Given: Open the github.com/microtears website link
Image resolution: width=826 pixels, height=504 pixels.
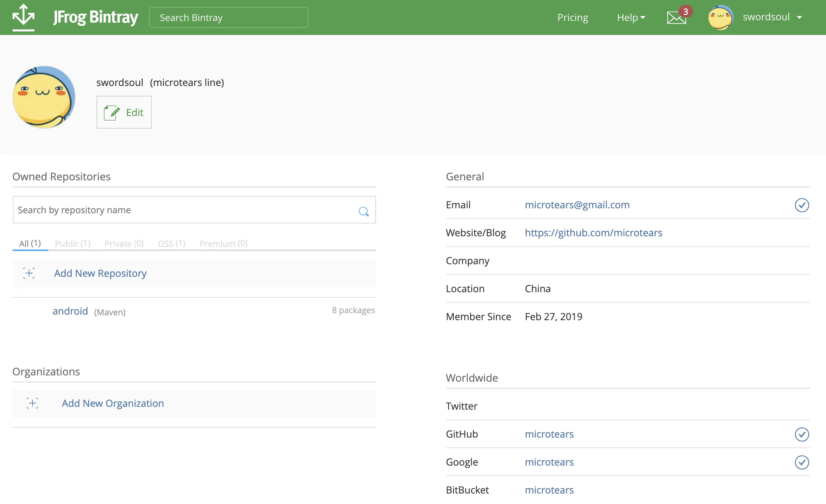Looking at the screenshot, I should click(593, 233).
